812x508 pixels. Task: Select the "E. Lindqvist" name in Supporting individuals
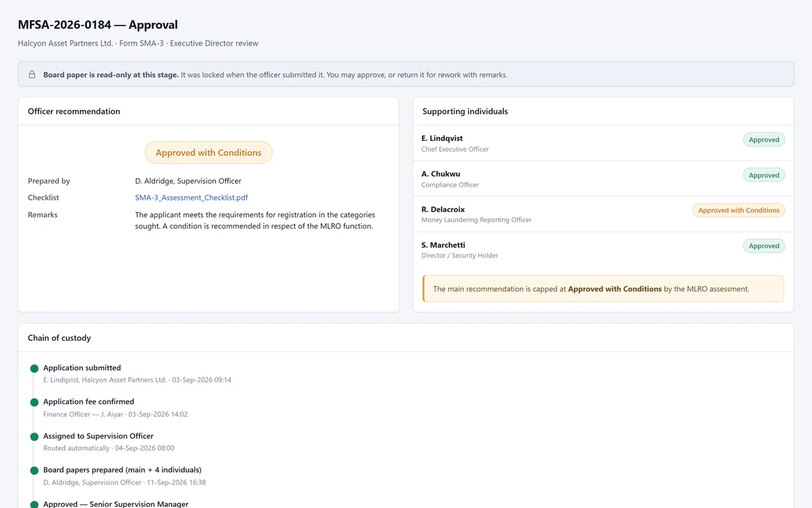tap(442, 138)
